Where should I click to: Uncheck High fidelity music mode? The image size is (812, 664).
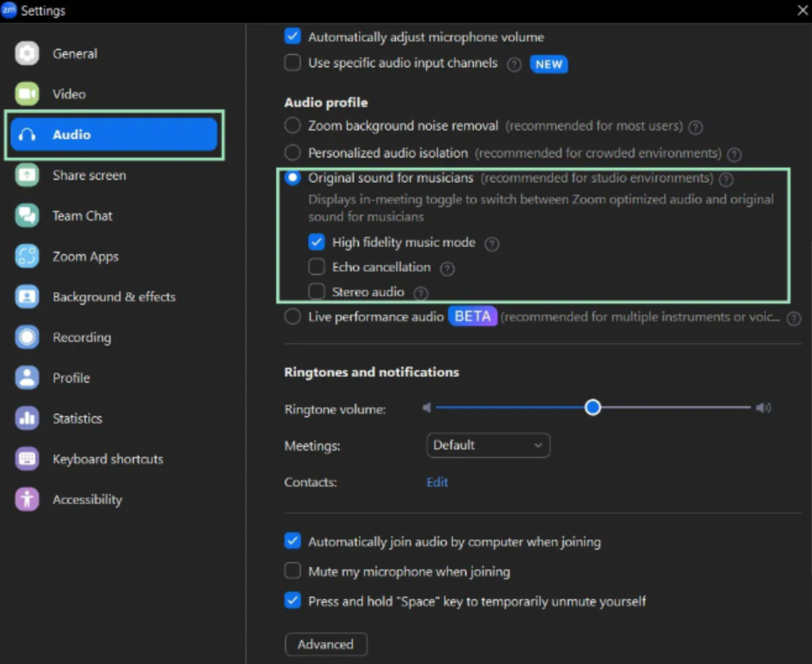pos(316,242)
